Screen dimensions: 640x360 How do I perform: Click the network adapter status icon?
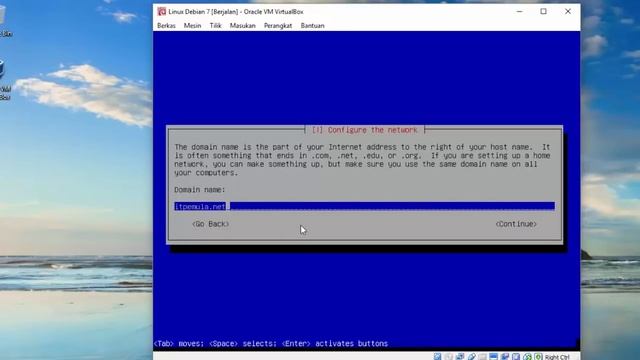460,356
